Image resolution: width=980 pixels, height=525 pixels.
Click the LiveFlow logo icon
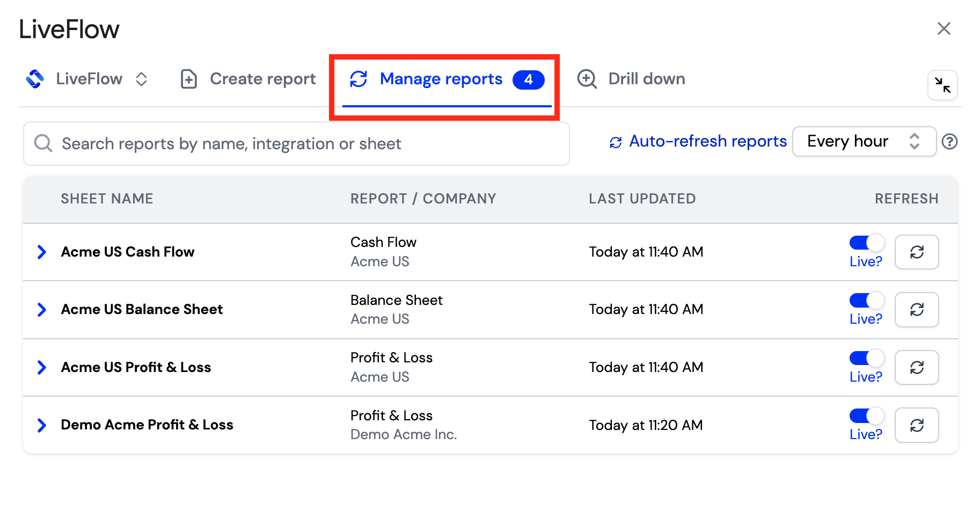35,79
